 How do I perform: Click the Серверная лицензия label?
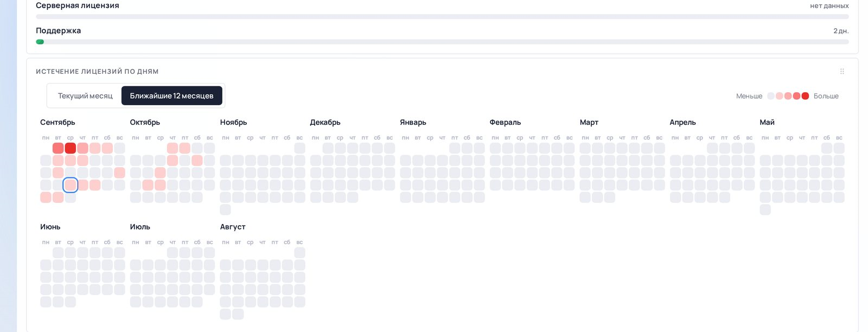78,5
